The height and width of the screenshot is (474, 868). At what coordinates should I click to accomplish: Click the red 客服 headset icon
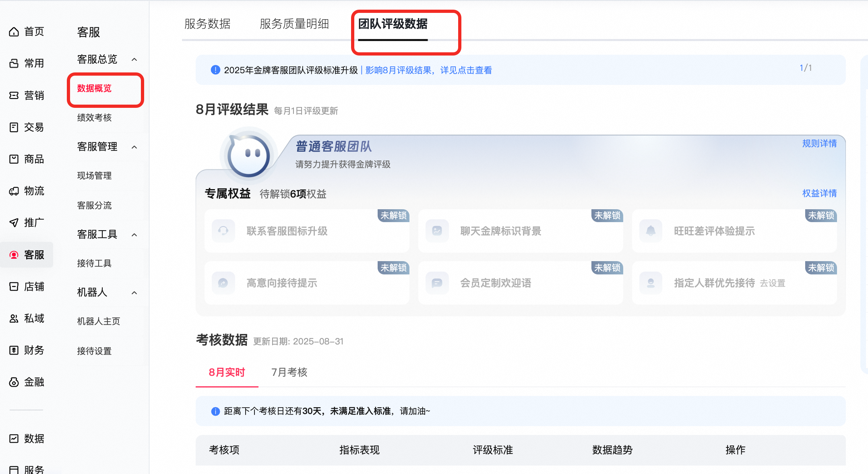14,255
